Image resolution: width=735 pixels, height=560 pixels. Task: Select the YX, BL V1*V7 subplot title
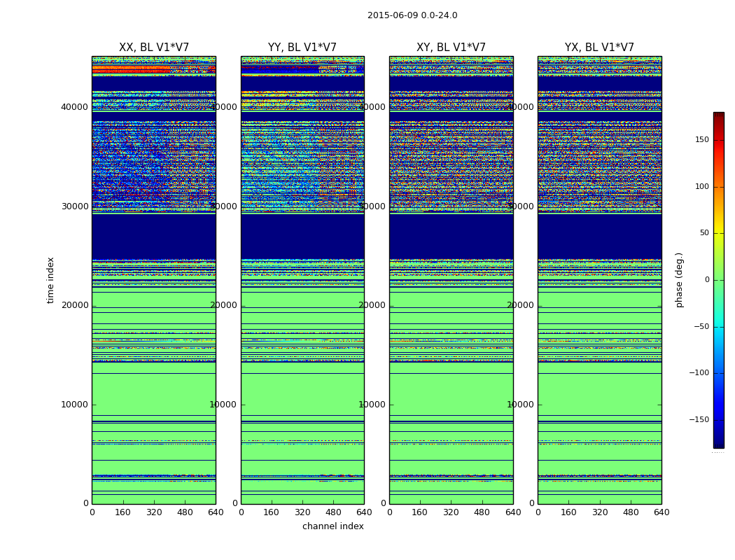click(x=599, y=48)
